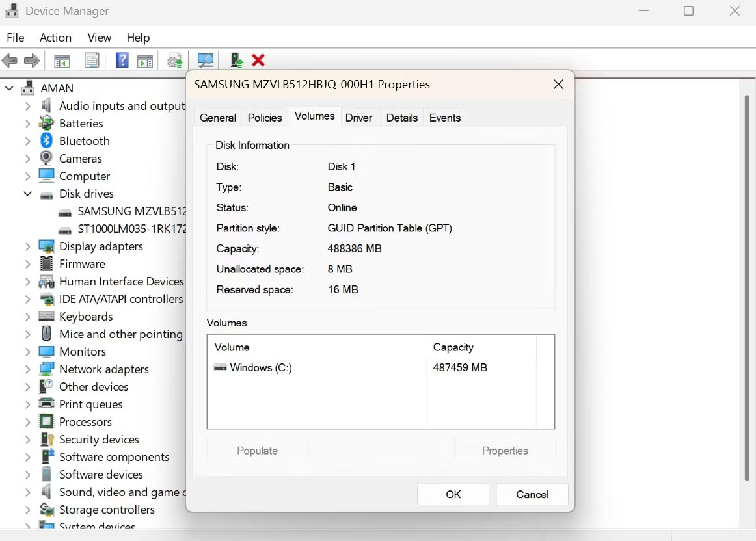This screenshot has width=756, height=541.
Task: Click the Batteries category icon
Action: click(x=46, y=123)
